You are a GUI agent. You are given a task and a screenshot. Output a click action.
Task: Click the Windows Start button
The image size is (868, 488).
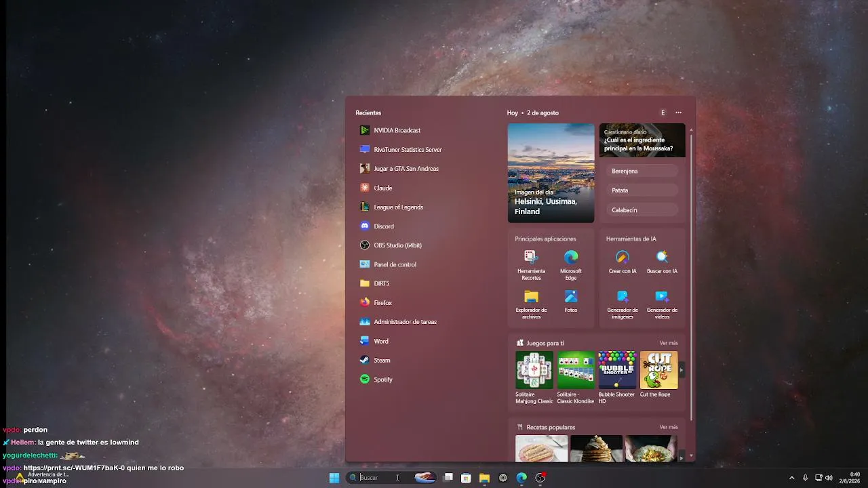pyautogui.click(x=334, y=478)
